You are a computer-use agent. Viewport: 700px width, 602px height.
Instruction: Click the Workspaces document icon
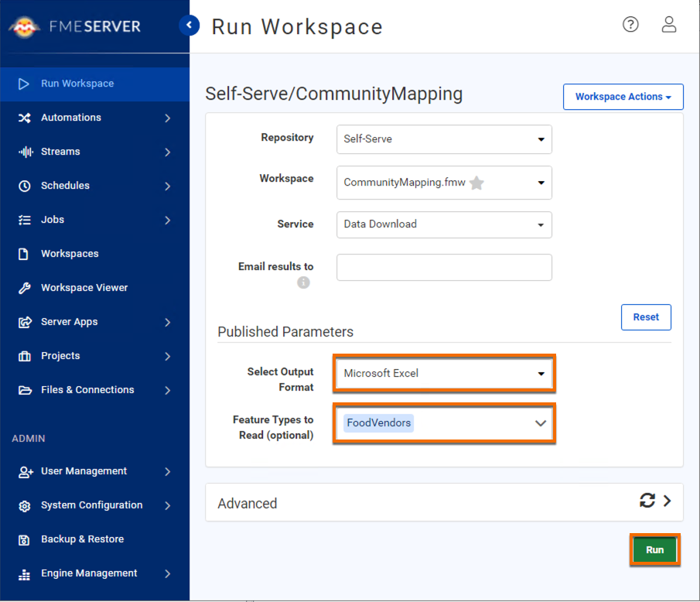pyautogui.click(x=23, y=254)
